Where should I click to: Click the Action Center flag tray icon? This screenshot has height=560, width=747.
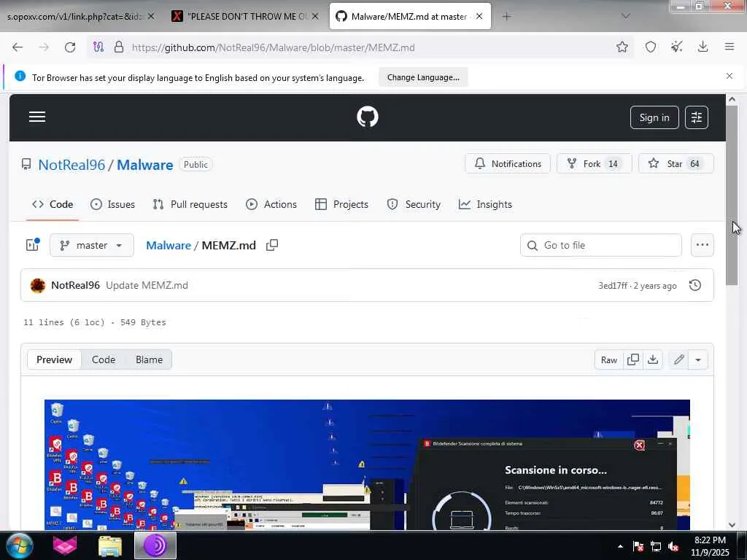tap(638, 547)
